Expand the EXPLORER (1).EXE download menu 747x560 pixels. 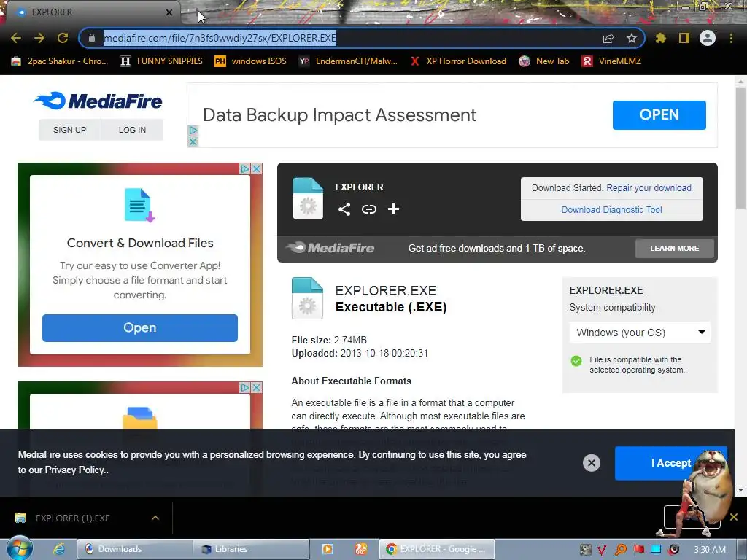pos(155,518)
